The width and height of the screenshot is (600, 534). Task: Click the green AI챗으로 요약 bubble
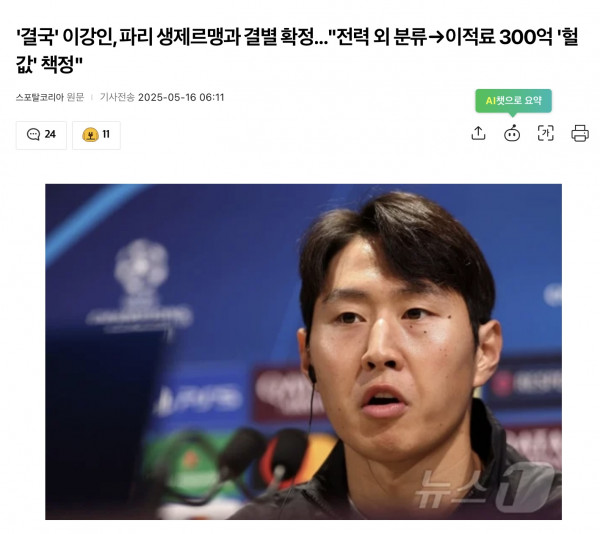click(513, 101)
